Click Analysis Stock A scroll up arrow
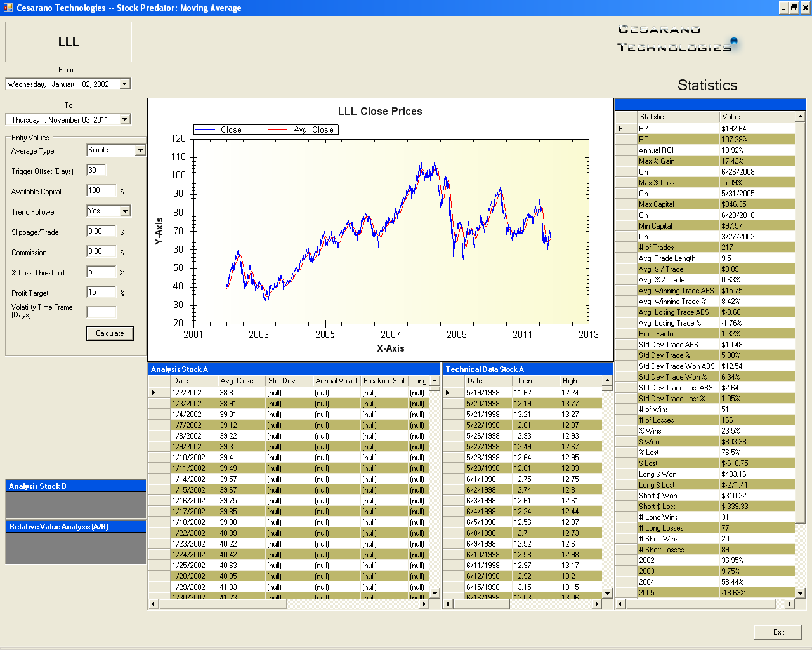The height and width of the screenshot is (650, 812). (435, 381)
